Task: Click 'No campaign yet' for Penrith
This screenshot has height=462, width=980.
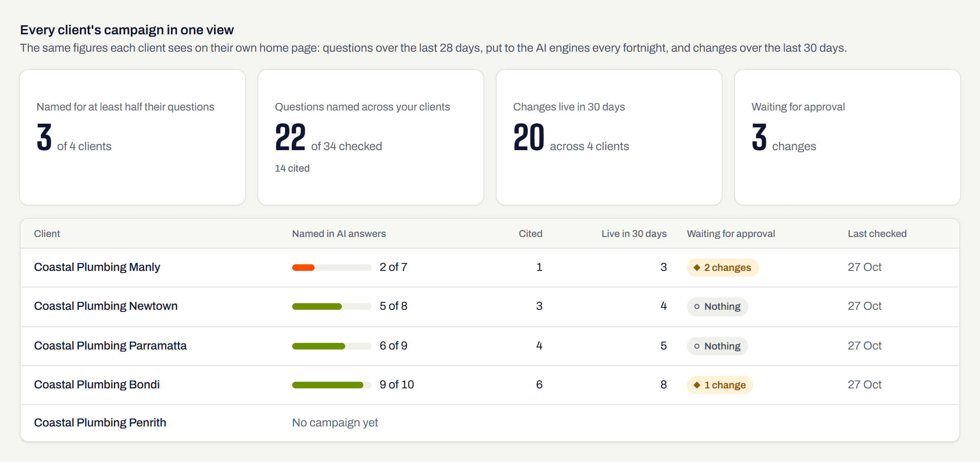Action: click(335, 423)
